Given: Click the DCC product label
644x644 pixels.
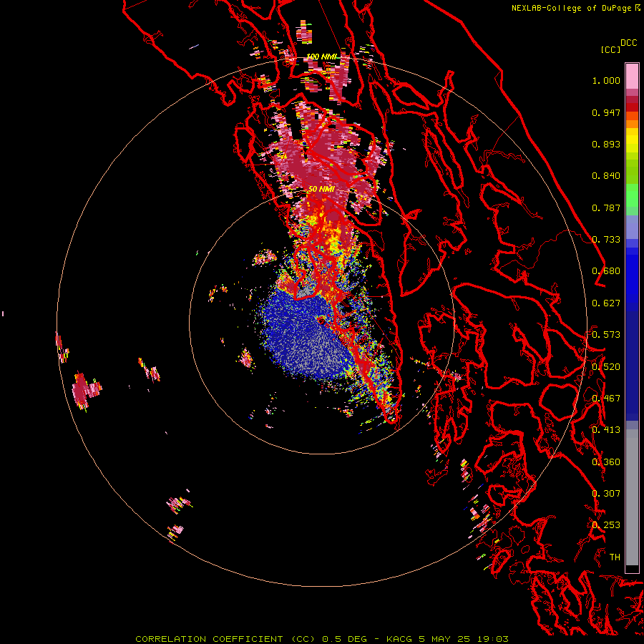Looking at the screenshot, I should tap(628, 43).
